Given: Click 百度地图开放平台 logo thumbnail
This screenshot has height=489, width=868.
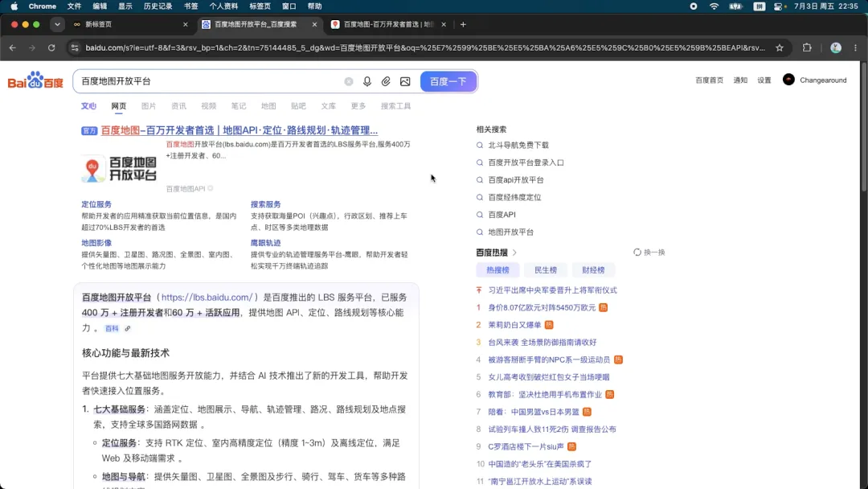Looking at the screenshot, I should point(119,169).
